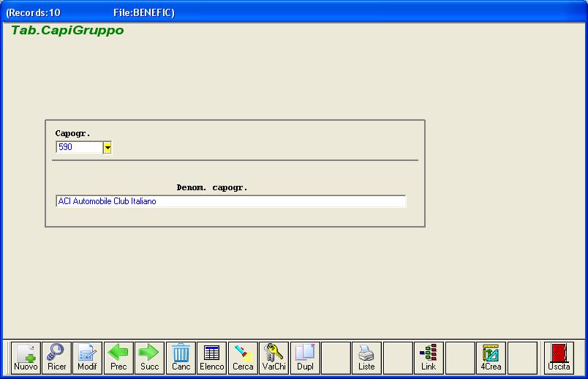Screen dimensions: 588x379
Task: Click the Capogr. field showing 590
Action: 79,147
